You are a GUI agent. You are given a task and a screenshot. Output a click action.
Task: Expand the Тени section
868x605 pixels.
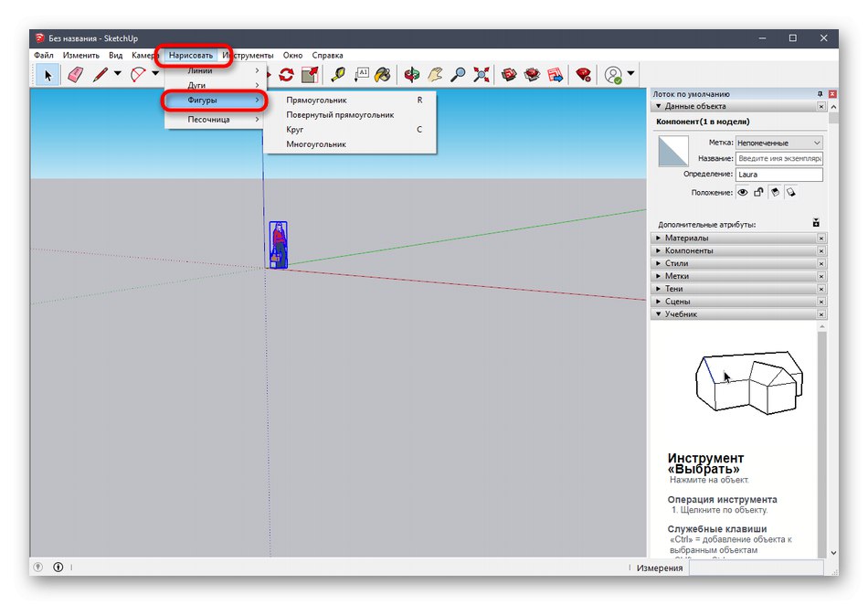[x=658, y=289]
